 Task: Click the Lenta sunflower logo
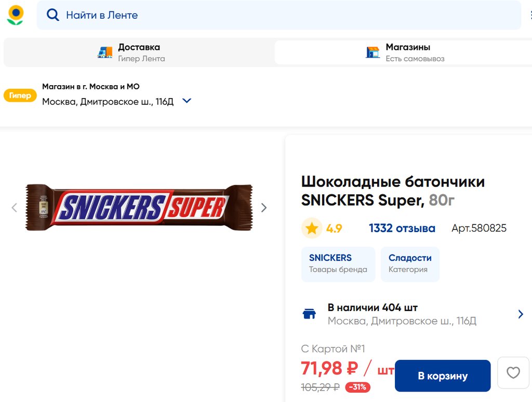pos(15,16)
